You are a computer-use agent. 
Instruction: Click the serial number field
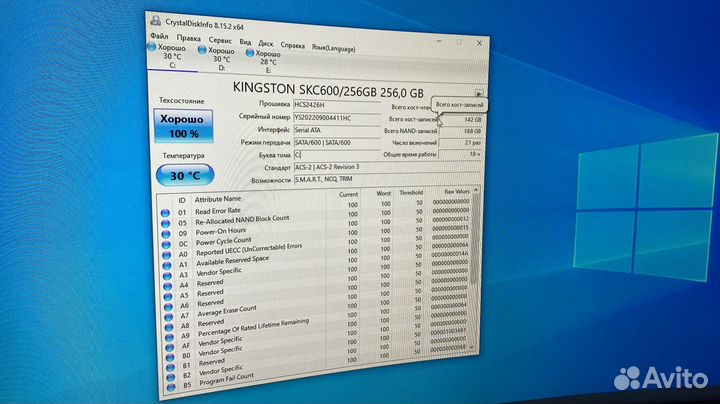(x=337, y=118)
